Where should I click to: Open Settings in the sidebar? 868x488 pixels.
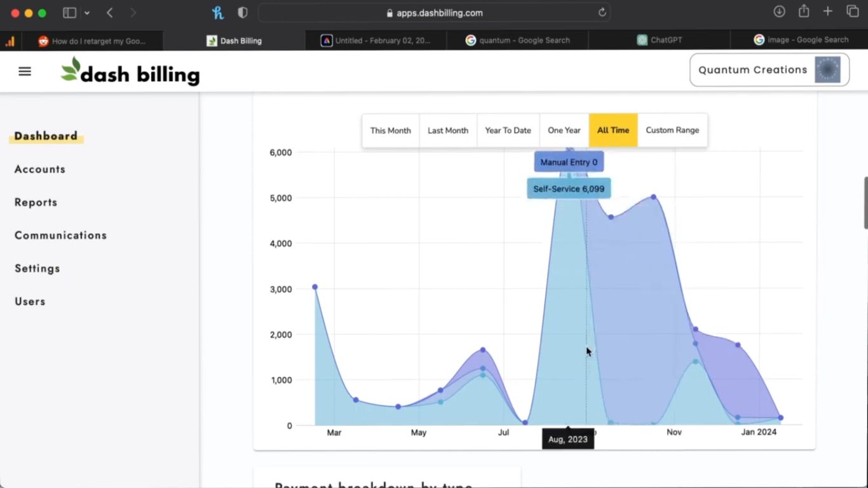(x=37, y=268)
